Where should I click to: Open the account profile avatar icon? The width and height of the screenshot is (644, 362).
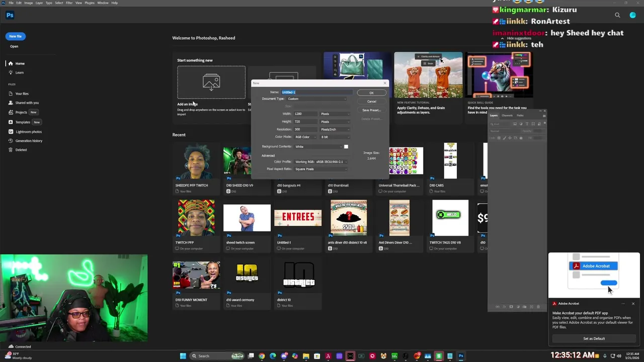point(632,15)
